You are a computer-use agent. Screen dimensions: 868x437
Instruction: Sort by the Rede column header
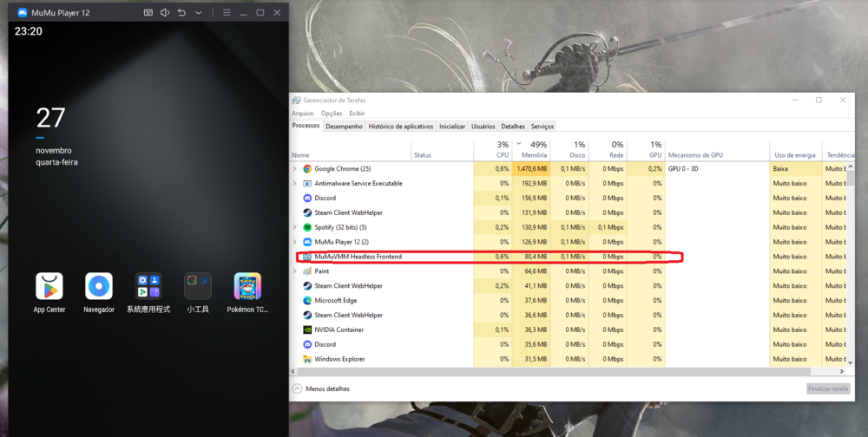608,149
